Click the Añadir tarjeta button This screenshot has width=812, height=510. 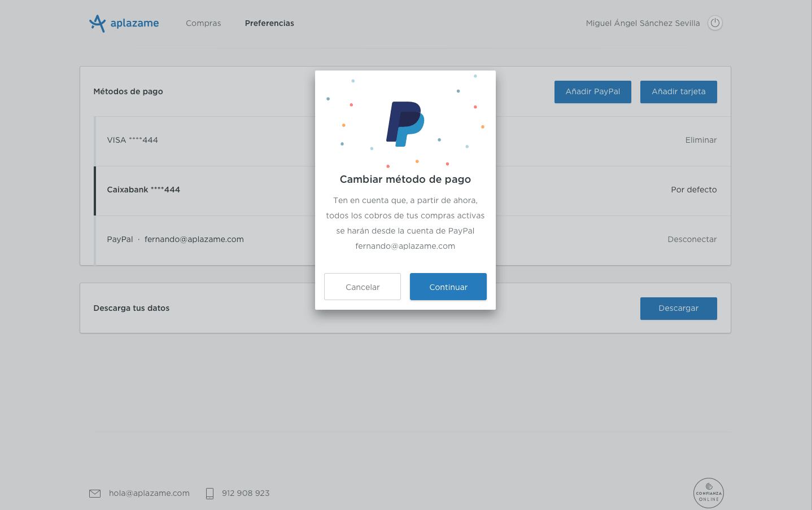point(679,92)
